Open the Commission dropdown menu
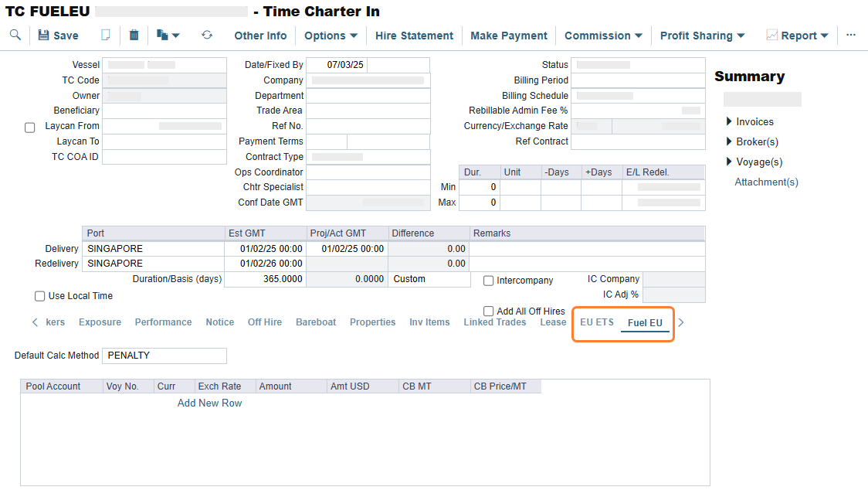868x497 pixels. click(603, 36)
